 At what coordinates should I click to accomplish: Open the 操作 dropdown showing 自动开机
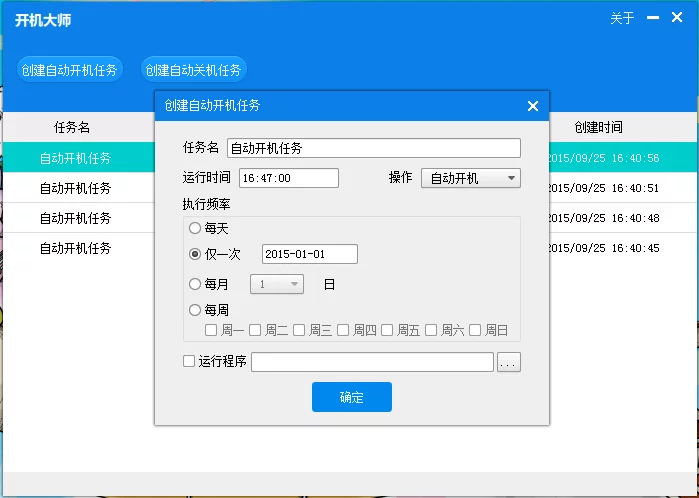(471, 178)
